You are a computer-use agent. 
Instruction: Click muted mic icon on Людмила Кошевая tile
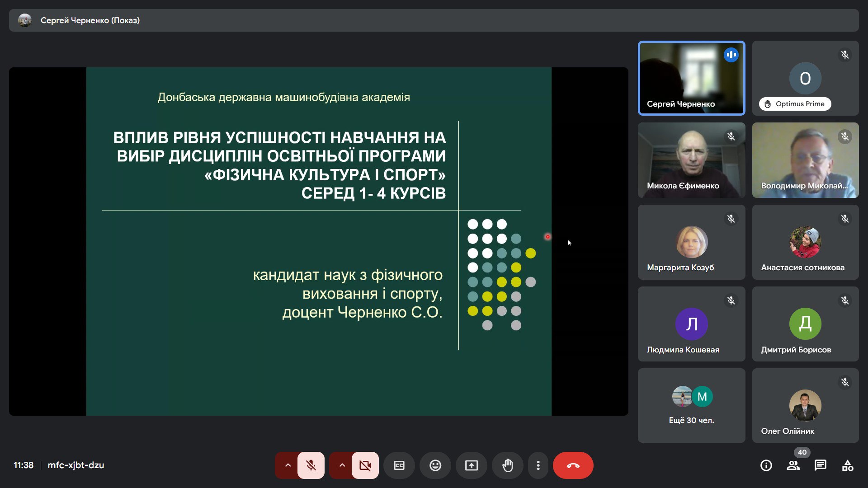731,301
